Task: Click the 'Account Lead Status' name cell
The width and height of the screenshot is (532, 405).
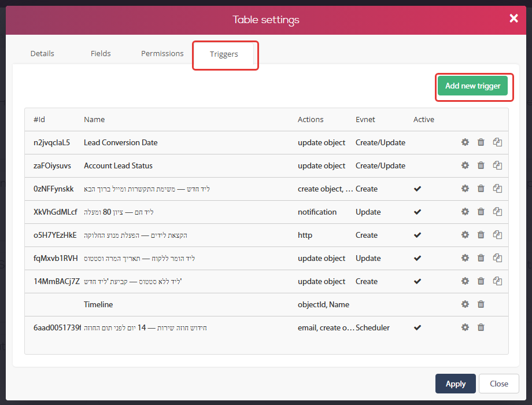Action: pyautogui.click(x=118, y=165)
